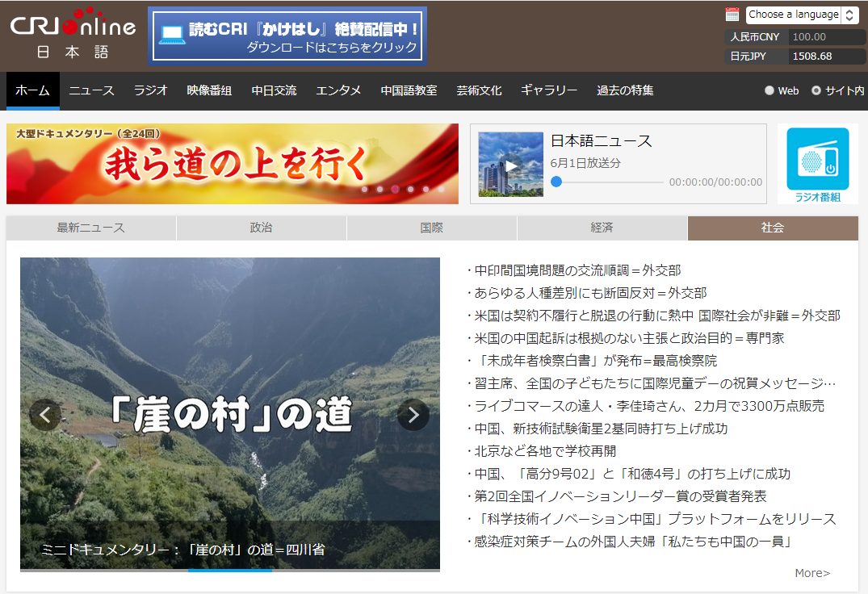The width and height of the screenshot is (868, 594).
Task: Open the ギャラリー menu item
Action: point(548,90)
